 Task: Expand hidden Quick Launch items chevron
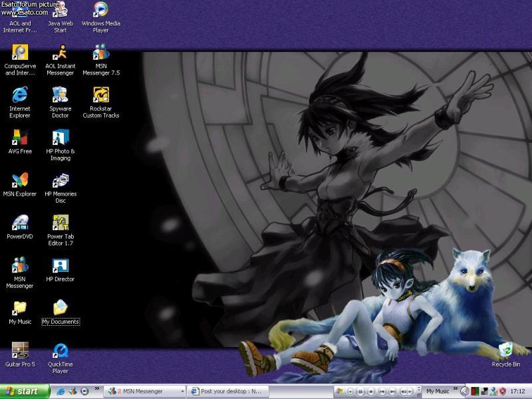tap(97, 389)
